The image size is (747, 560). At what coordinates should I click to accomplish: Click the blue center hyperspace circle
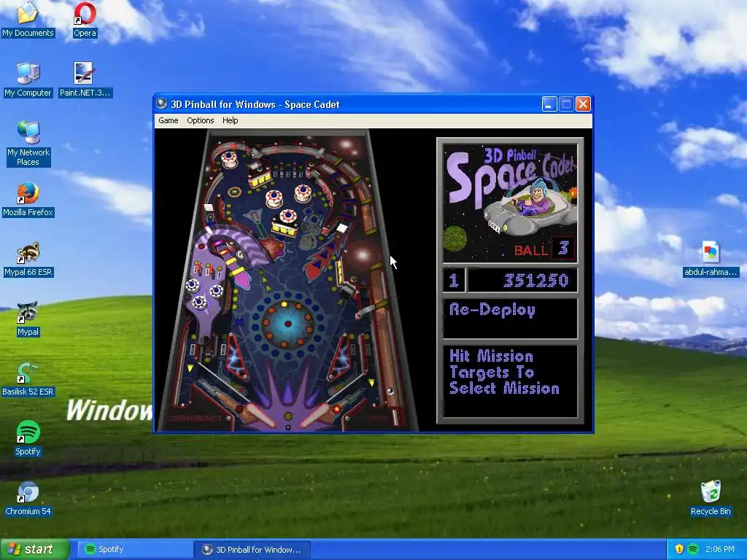(x=287, y=324)
